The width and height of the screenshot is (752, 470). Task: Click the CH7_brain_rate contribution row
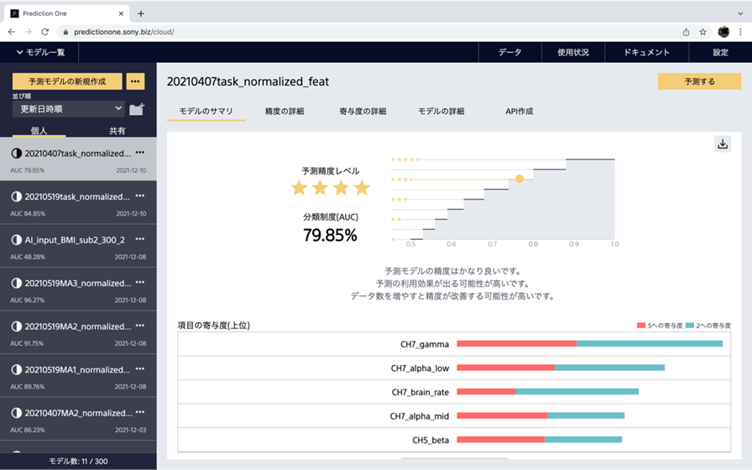[x=454, y=392]
